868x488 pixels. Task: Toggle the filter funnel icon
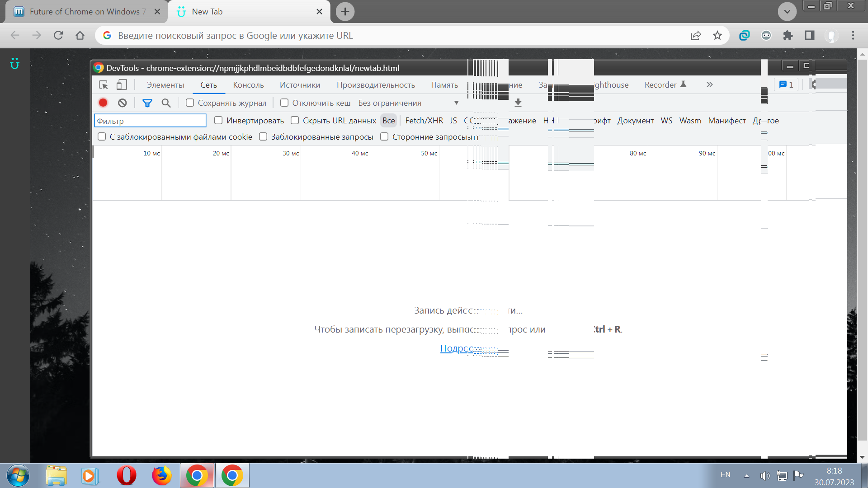(x=147, y=103)
